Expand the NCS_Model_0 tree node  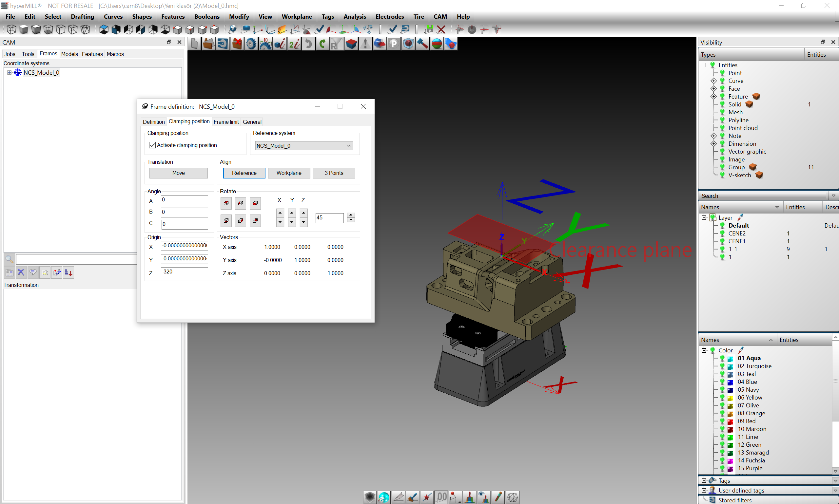pyautogui.click(x=10, y=72)
